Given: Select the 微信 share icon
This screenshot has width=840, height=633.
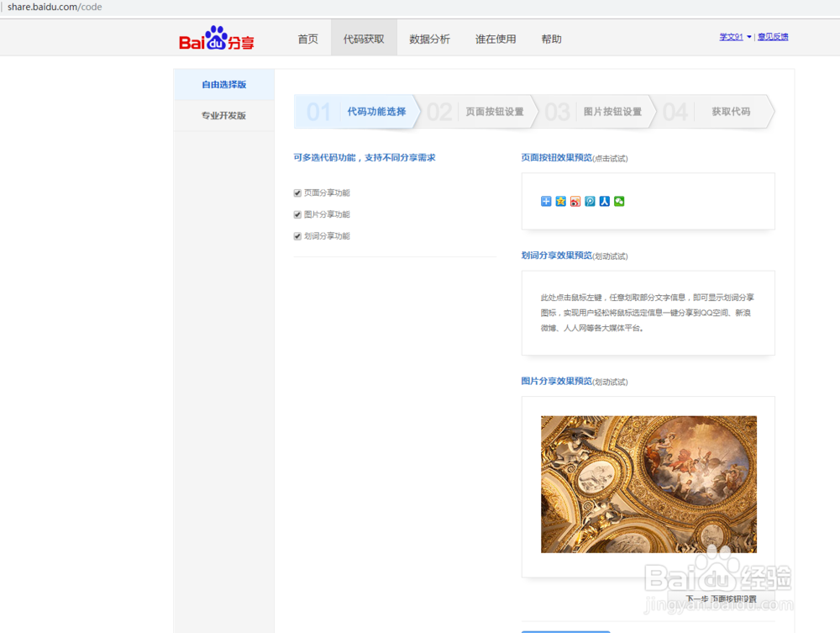Looking at the screenshot, I should tap(618, 201).
